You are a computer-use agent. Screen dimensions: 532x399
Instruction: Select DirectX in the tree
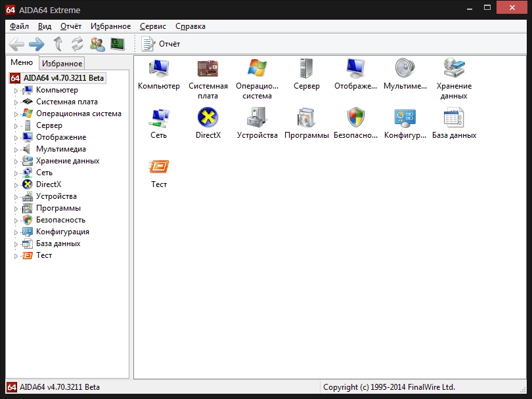49,184
